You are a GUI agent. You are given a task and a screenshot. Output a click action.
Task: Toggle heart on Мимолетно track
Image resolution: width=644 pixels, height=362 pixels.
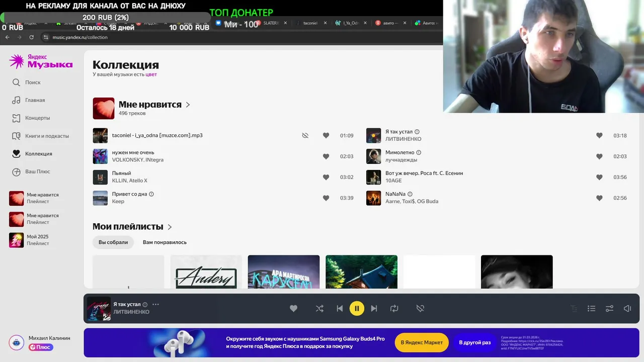coord(599,156)
